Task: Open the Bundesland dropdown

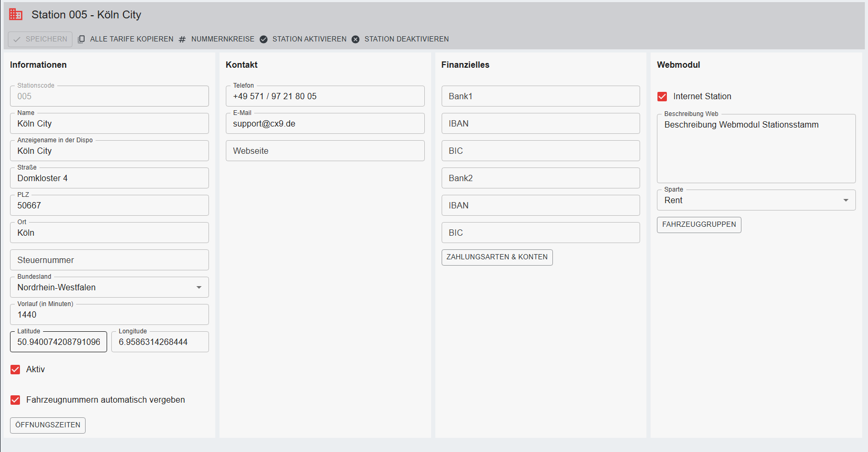Action: click(x=198, y=287)
